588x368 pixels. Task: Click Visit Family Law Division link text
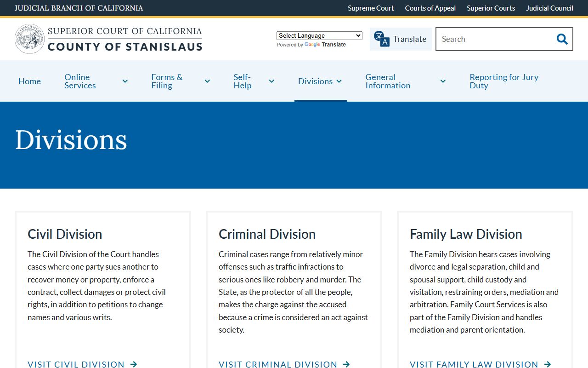tap(474, 364)
